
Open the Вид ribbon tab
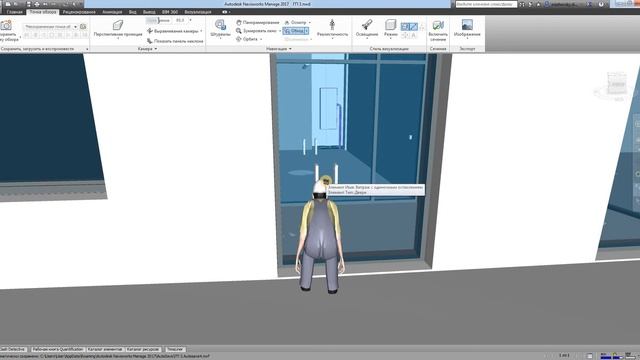point(133,12)
